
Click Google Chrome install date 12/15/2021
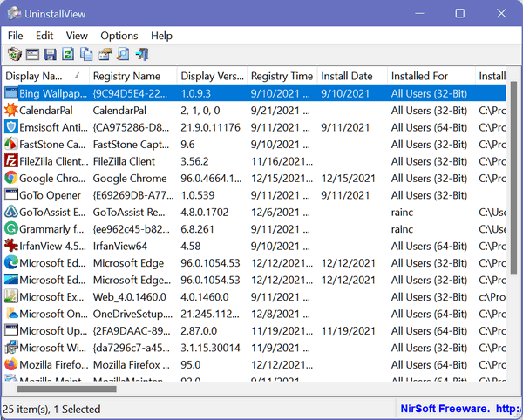[x=349, y=179]
